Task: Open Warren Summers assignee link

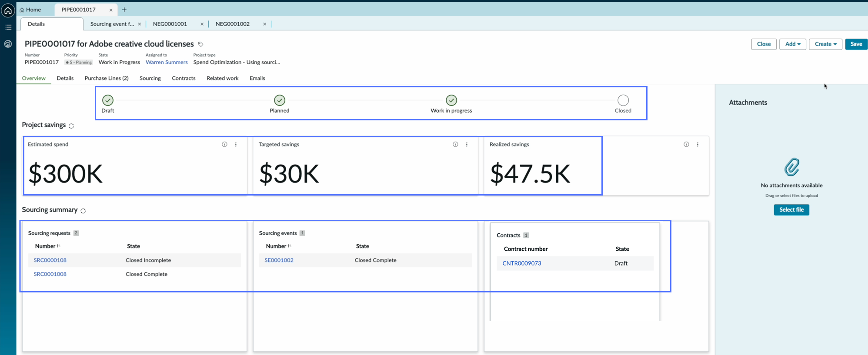Action: click(167, 62)
